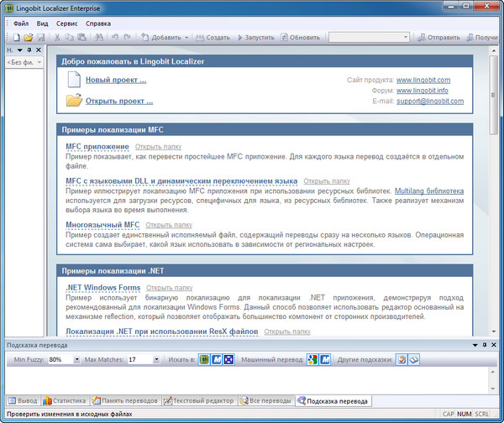This screenshot has width=504, height=423.
Task: Click the Multilang библиотека link
Action: click(x=429, y=191)
